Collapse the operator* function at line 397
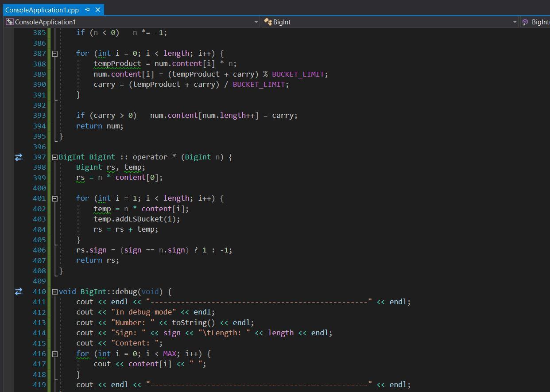The width and height of the screenshot is (550, 392). pos(54,157)
